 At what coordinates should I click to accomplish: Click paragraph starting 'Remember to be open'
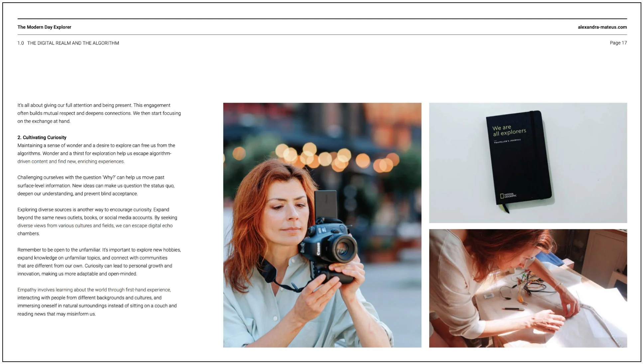[99, 262]
